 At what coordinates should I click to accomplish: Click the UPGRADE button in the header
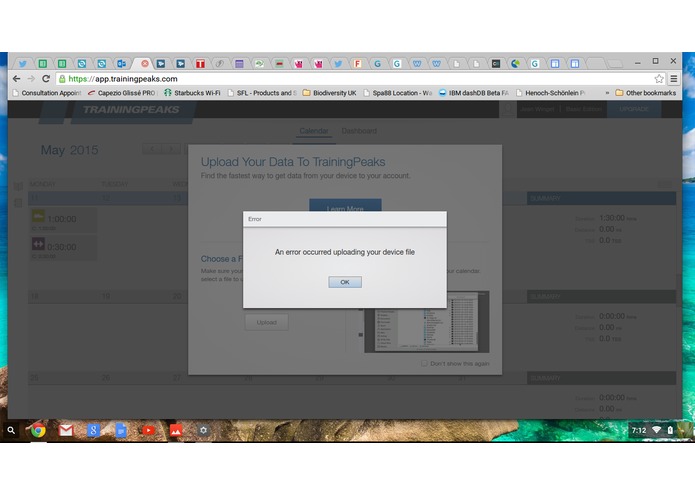pyautogui.click(x=634, y=109)
